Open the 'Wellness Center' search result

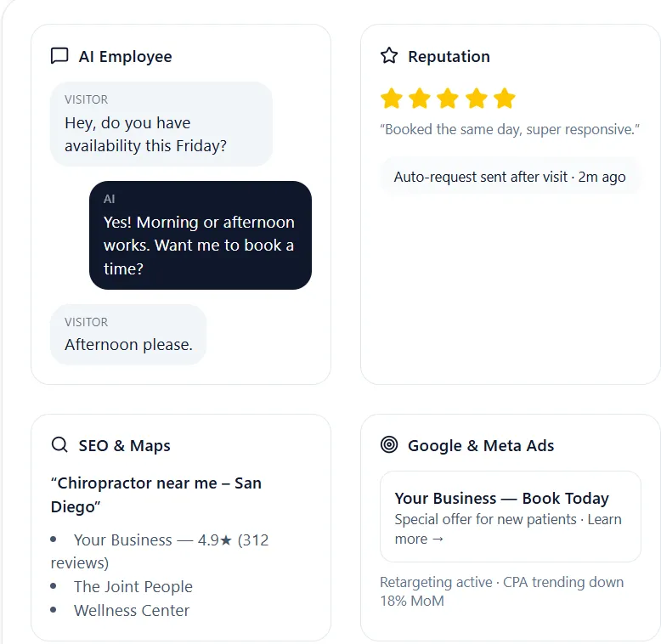point(132,610)
